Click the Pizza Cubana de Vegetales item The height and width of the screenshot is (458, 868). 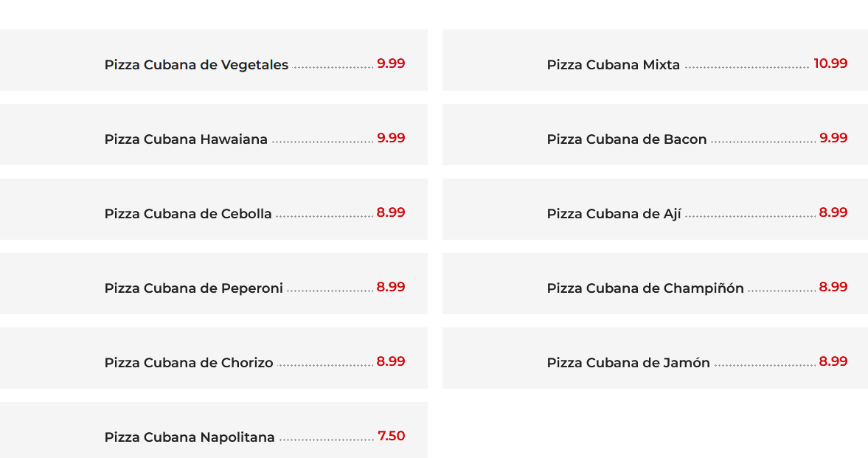click(x=196, y=65)
